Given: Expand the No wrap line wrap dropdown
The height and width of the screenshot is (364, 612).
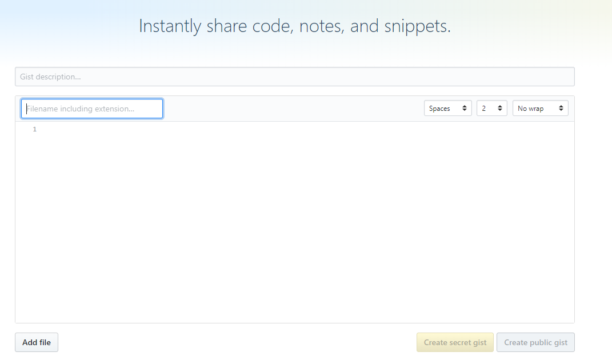Looking at the screenshot, I should pos(540,108).
